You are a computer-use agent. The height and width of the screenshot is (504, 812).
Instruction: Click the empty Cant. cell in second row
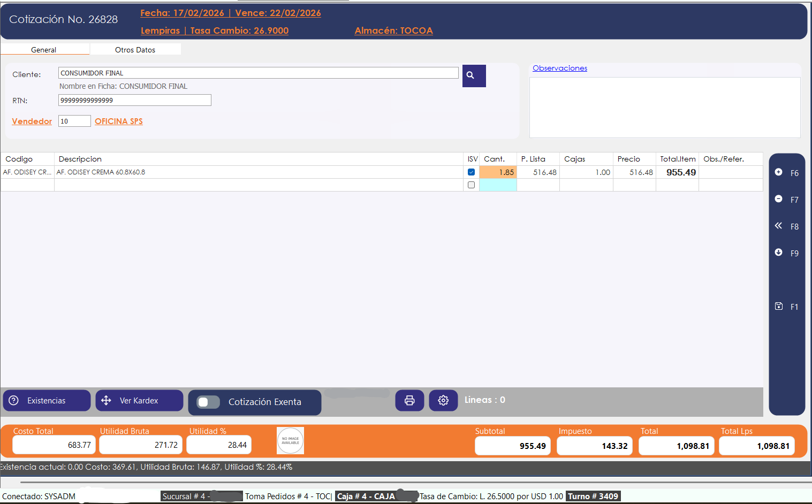tap(498, 185)
